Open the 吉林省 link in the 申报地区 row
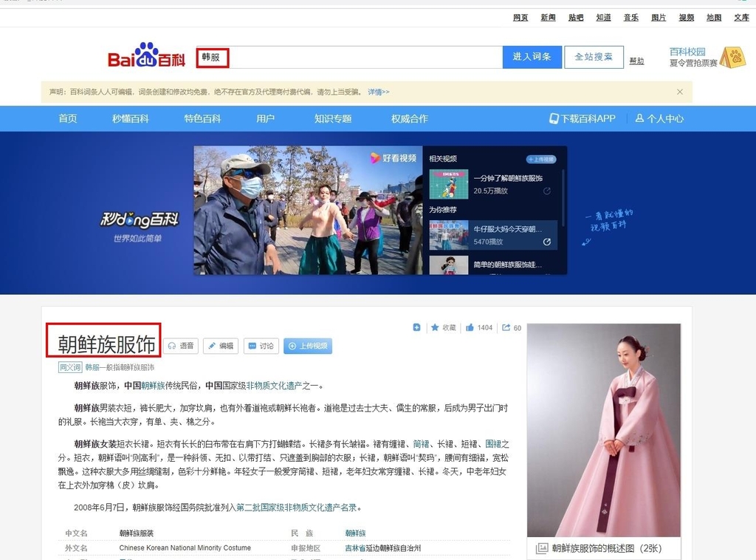Image resolution: width=756 pixels, height=560 pixels. pyautogui.click(x=355, y=548)
